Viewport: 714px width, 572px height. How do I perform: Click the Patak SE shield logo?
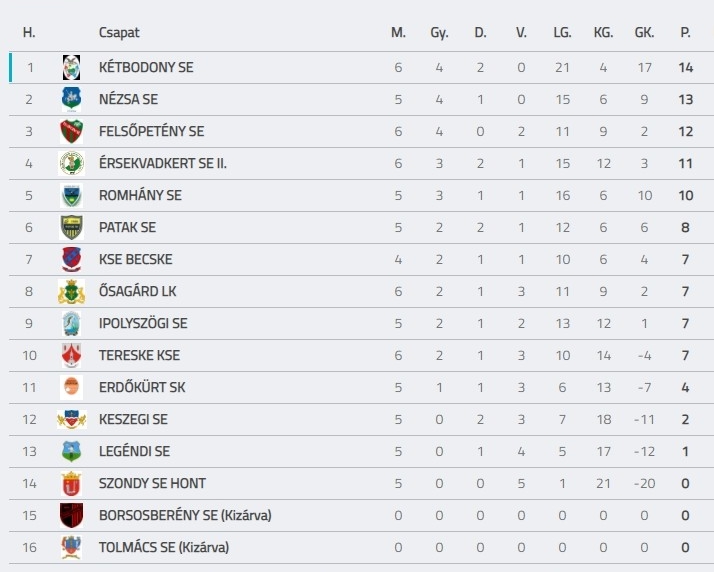pyautogui.click(x=71, y=227)
